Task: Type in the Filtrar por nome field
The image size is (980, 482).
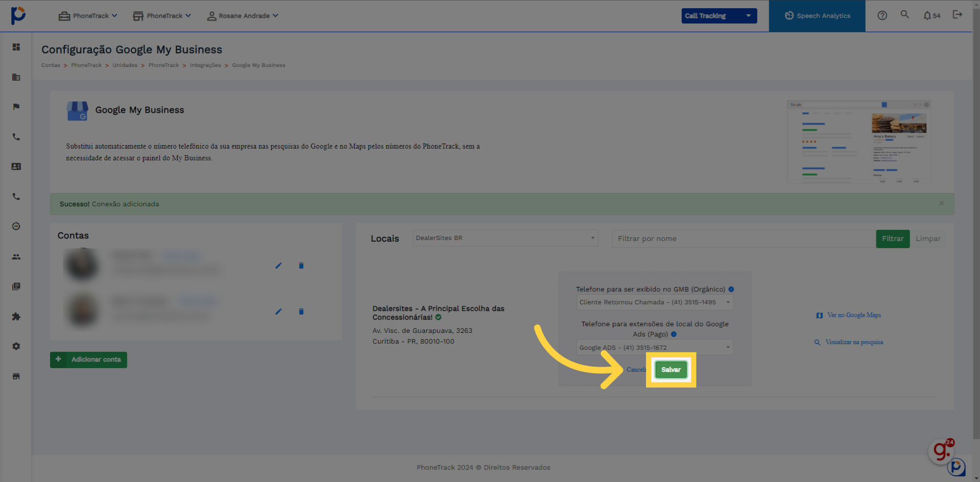Action: [743, 238]
